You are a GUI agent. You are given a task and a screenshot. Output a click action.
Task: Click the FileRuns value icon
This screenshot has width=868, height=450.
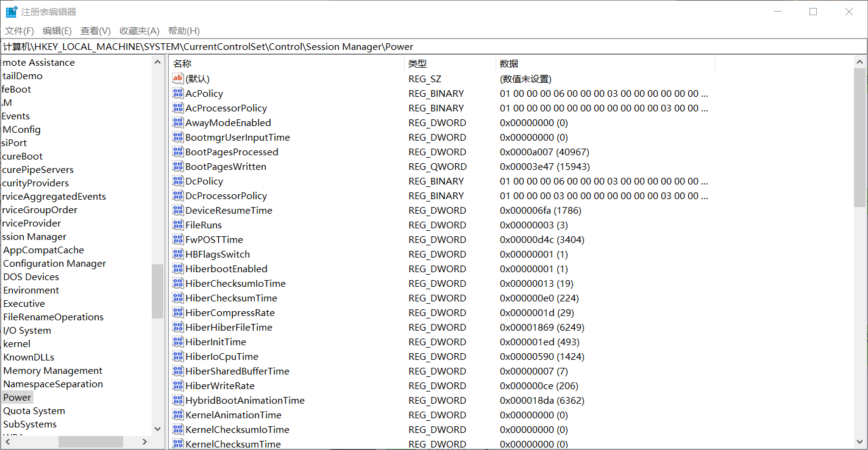tap(178, 225)
